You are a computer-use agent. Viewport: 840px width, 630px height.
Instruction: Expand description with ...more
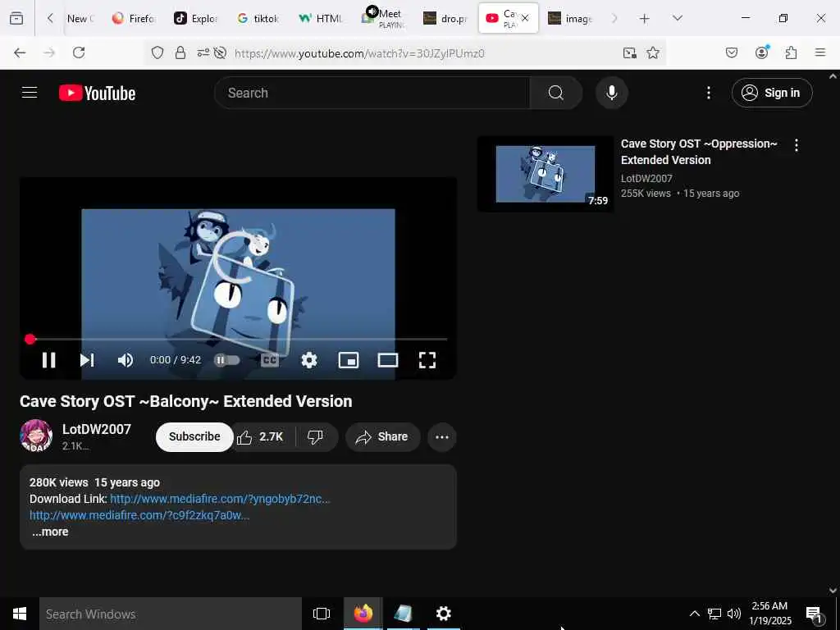click(x=50, y=532)
